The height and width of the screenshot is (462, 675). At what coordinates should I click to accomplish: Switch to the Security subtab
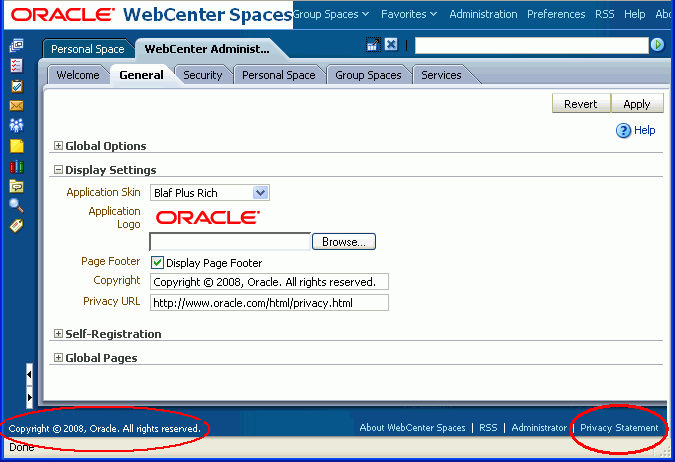point(203,75)
